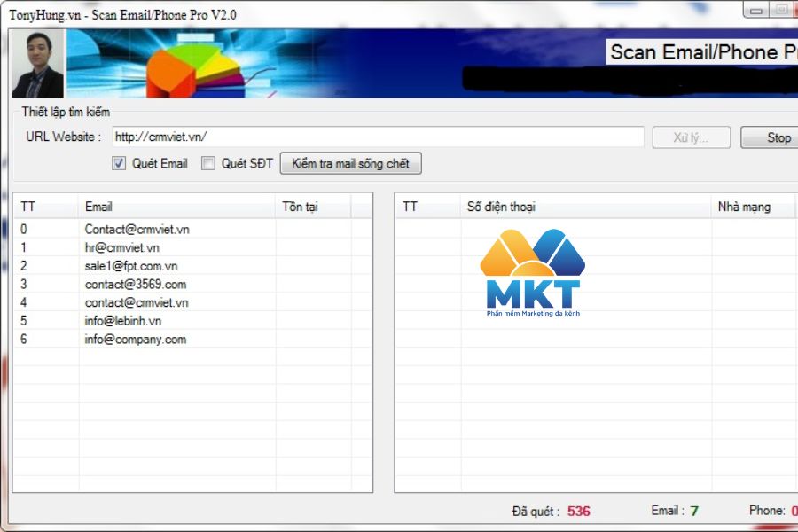
Task: Select lowercase contact@crmviet.vn in row 4
Action: 193,302
